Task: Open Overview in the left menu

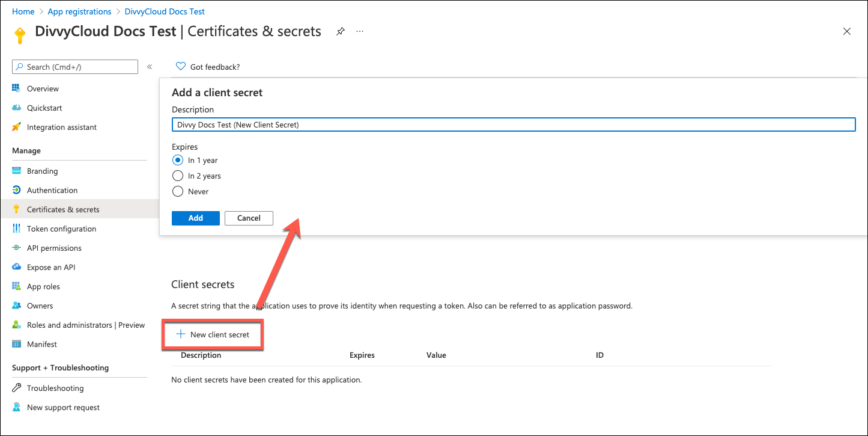Action: point(43,88)
